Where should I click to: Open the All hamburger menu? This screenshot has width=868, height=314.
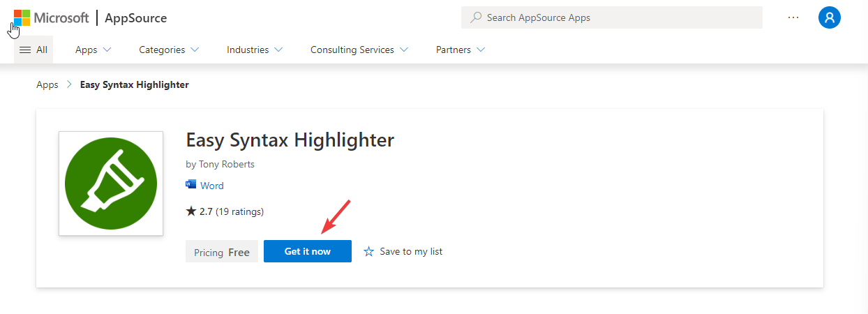click(x=33, y=50)
